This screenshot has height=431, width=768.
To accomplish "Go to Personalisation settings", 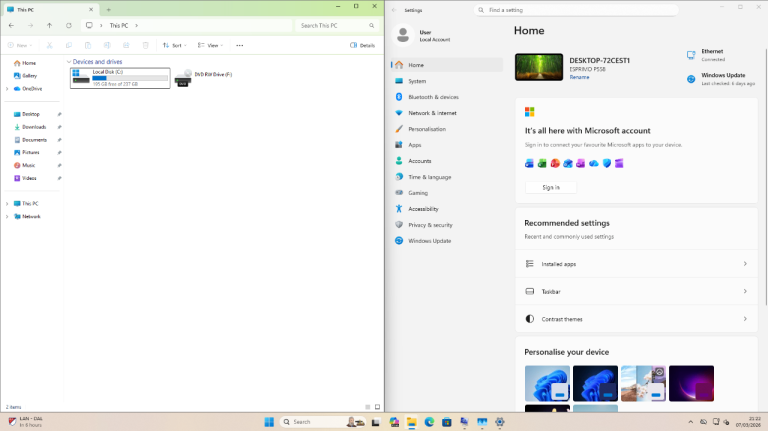I will (427, 129).
